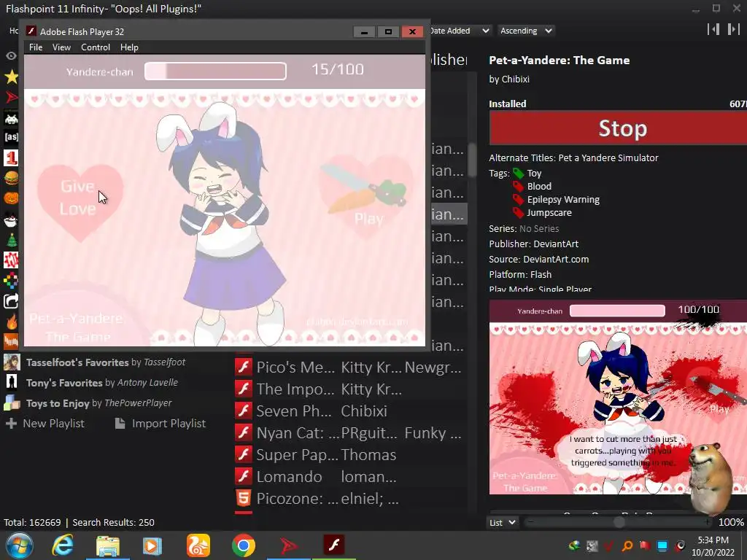The image size is (747, 560).
Task: Click the game list scrollbar
Action: coord(472,160)
